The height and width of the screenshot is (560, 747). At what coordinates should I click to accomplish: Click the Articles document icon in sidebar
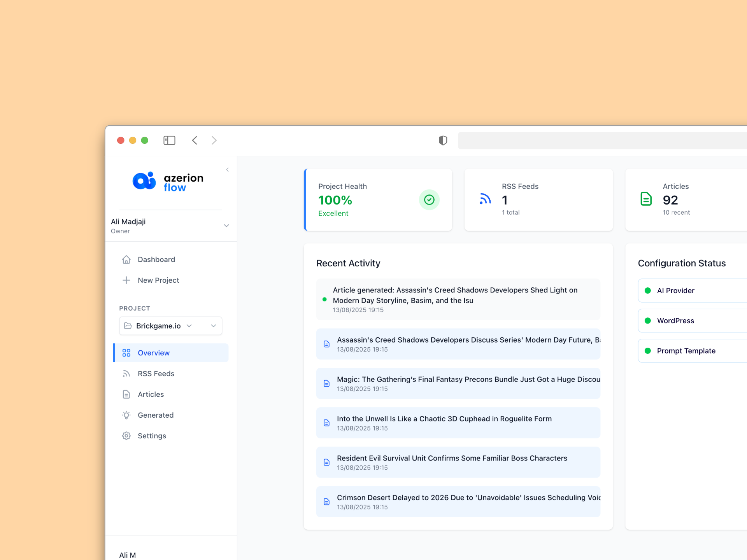click(x=126, y=394)
